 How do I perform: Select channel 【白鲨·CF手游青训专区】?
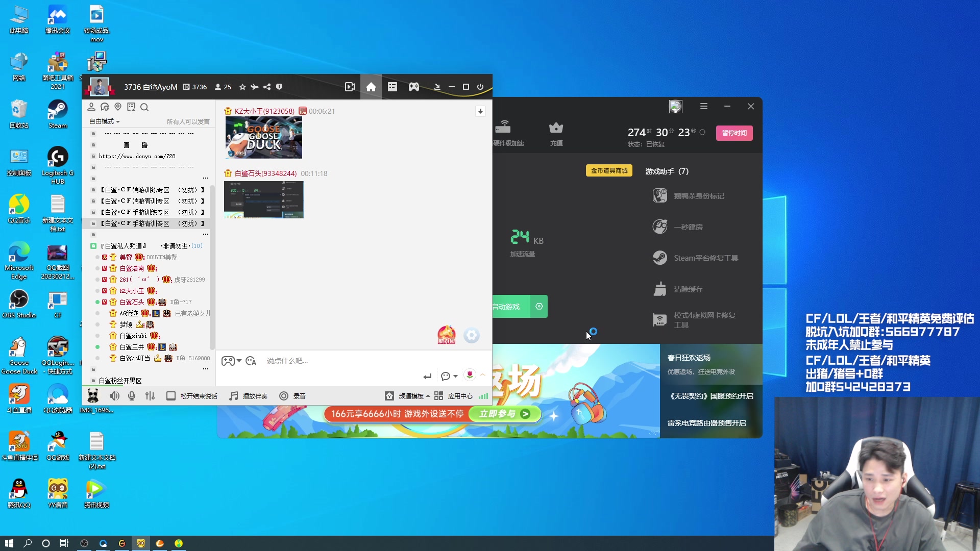click(x=152, y=223)
